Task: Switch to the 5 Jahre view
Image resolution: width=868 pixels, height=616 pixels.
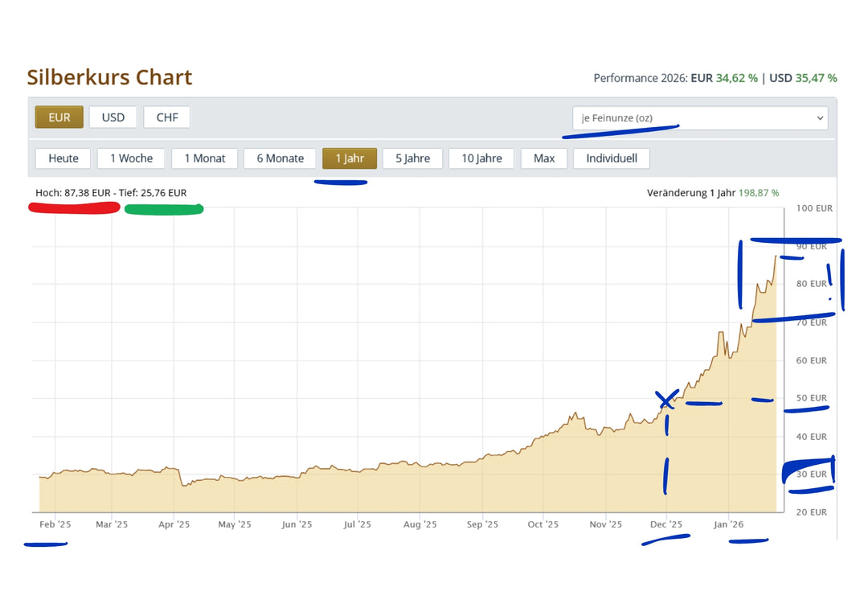Action: tap(412, 158)
